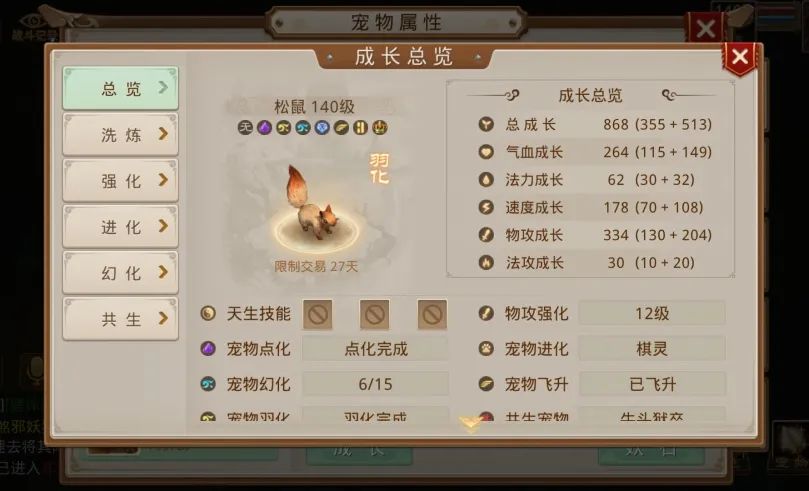Screen dimensions: 809x491
Task: Click the third empty 天生技能 slot
Action: [432, 314]
